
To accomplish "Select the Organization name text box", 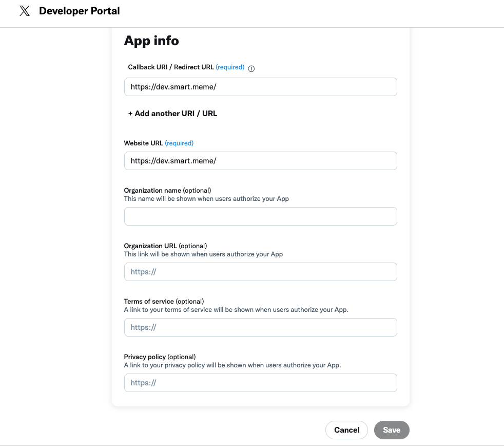I will tap(260, 216).
